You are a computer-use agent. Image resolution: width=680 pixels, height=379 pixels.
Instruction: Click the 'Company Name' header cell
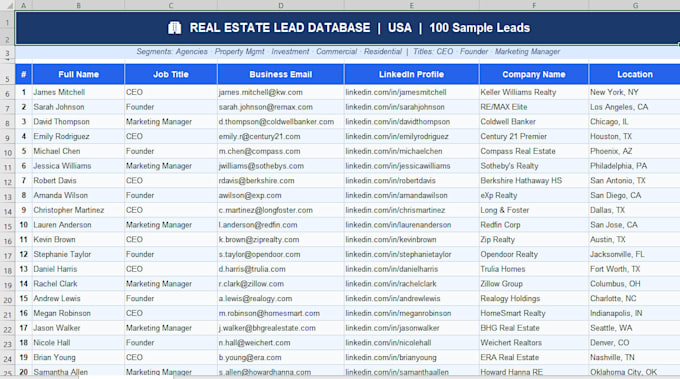[534, 74]
